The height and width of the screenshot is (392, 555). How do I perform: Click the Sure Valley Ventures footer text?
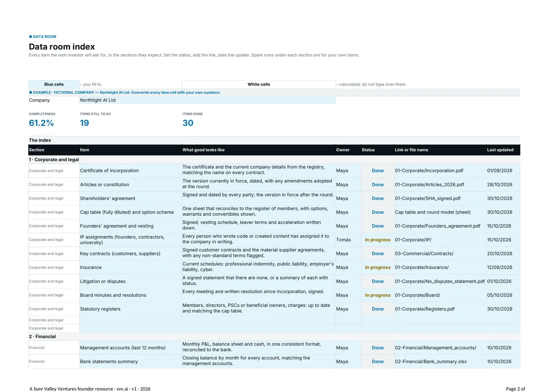coord(90,389)
